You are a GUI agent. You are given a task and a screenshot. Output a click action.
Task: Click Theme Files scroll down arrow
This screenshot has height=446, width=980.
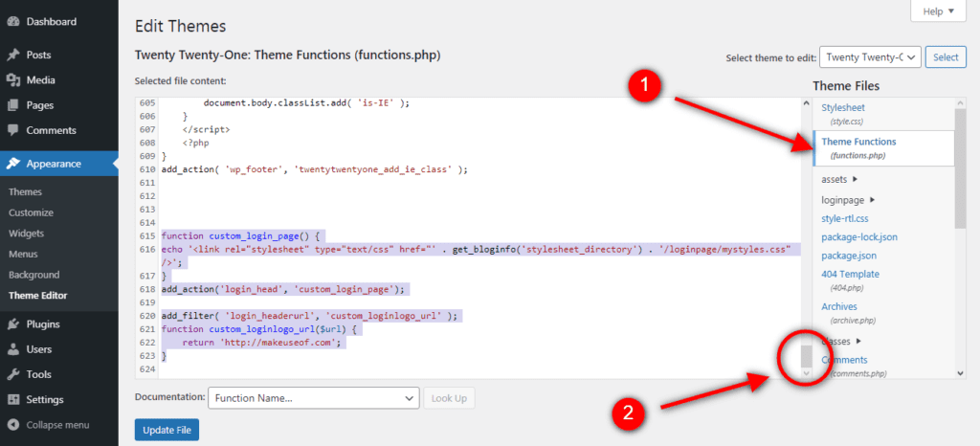pyautogui.click(x=961, y=373)
